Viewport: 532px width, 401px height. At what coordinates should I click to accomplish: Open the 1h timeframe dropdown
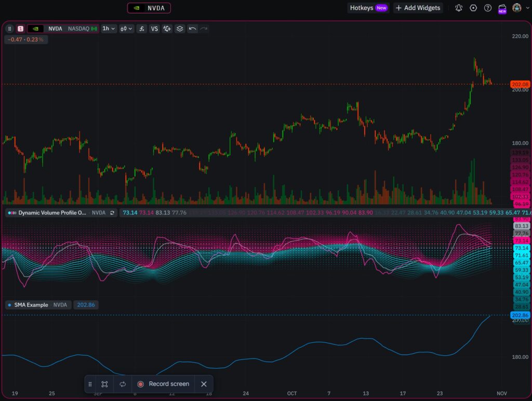point(108,29)
